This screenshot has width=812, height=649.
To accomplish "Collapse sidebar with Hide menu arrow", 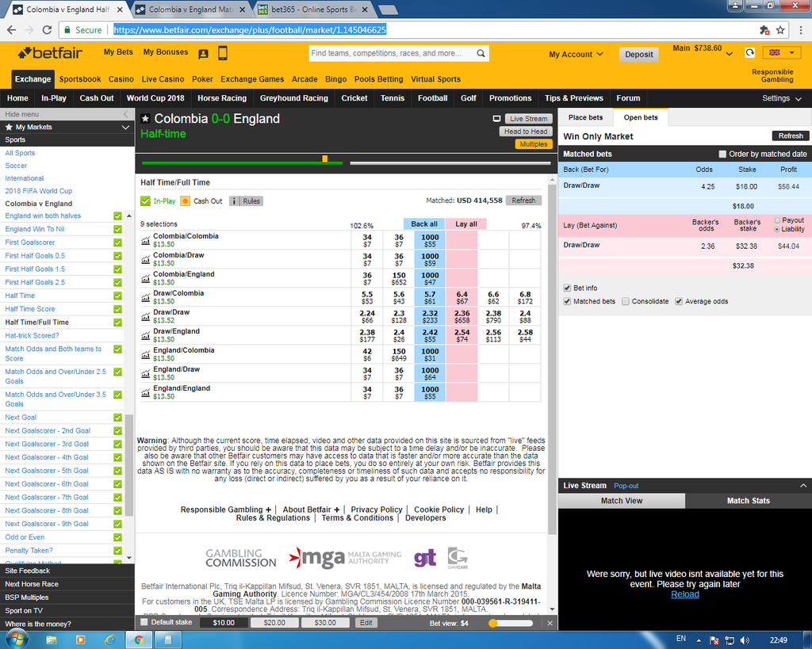I will pos(124,114).
